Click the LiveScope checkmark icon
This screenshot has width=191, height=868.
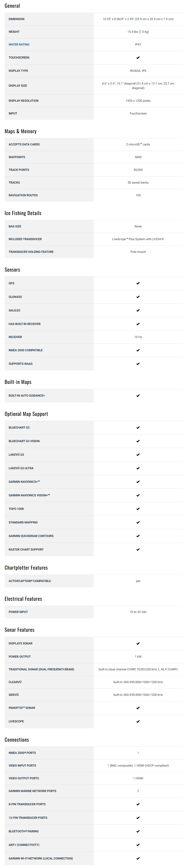(138, 721)
